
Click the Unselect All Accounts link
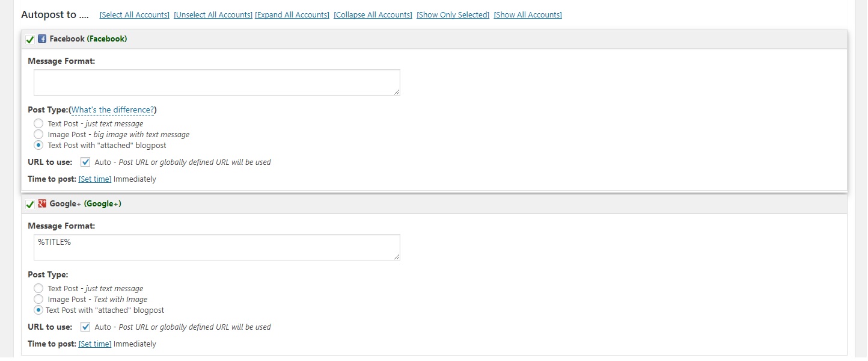pos(213,15)
